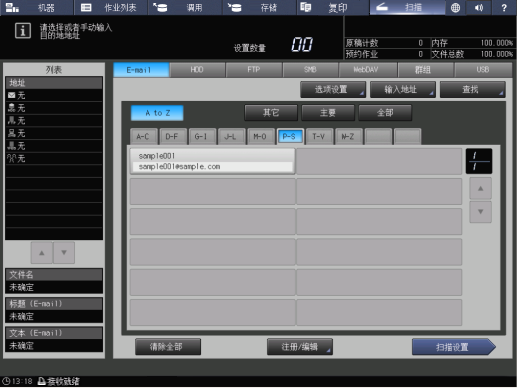The image size is (517, 388).
Task: Open the 注册/编辑 register/edit menu
Action: click(x=300, y=347)
